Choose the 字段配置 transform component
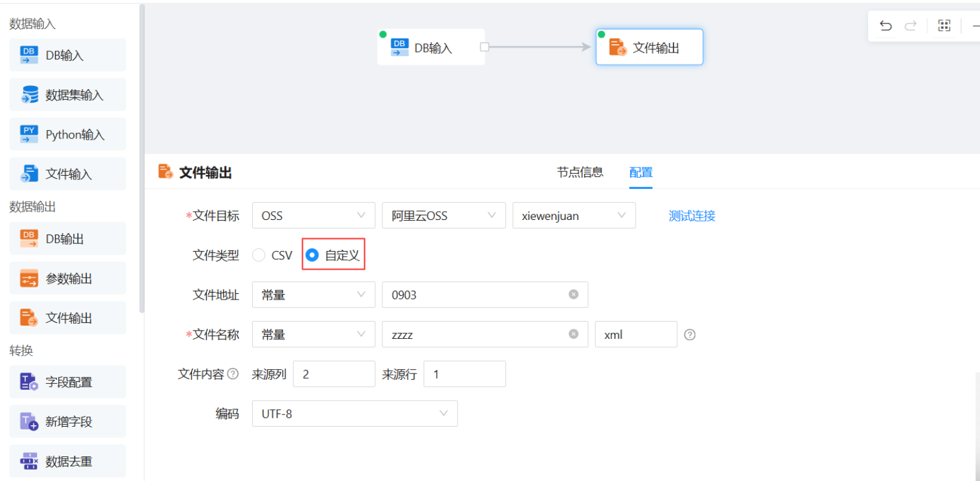Screen dimensions: 980x481 [x=68, y=382]
